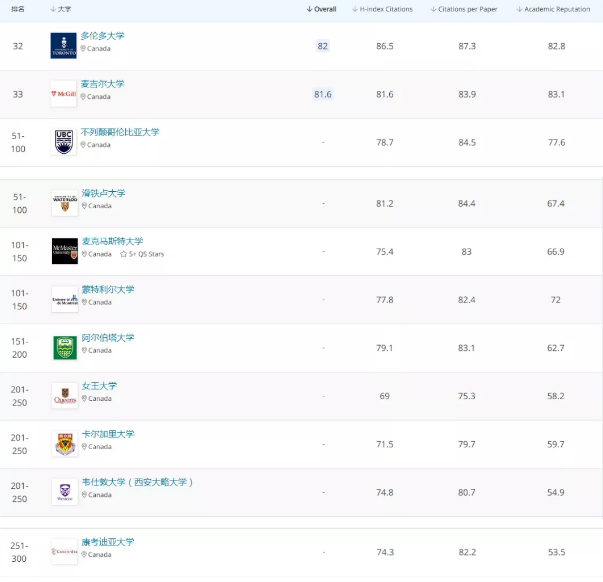Open 卡尔加里大学 university link
The height and width of the screenshot is (582, 603).
tap(108, 434)
